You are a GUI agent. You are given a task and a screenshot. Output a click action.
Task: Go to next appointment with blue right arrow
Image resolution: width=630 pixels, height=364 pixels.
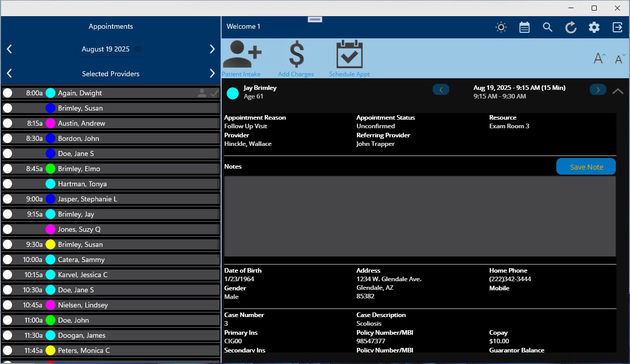pyautogui.click(x=598, y=90)
